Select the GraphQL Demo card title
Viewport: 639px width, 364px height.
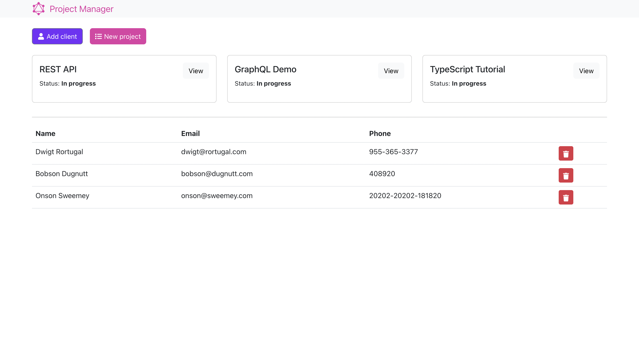pos(266,69)
